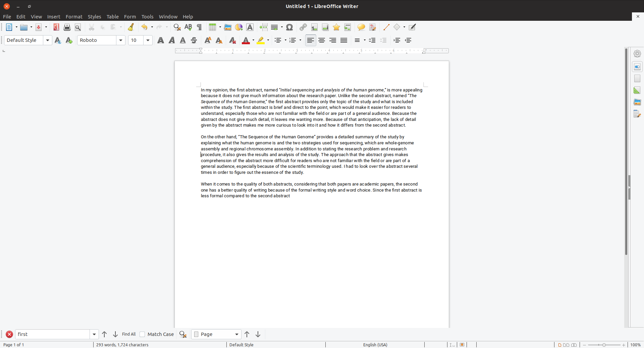Insert comment speech bubble icon
The width and height of the screenshot is (644, 348).
click(x=361, y=27)
